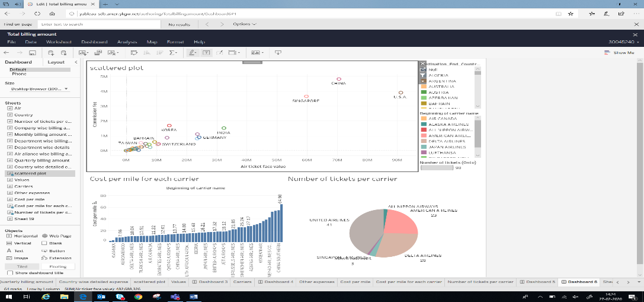Click the browser refresh icon
The width and height of the screenshot is (644, 302).
[37, 14]
